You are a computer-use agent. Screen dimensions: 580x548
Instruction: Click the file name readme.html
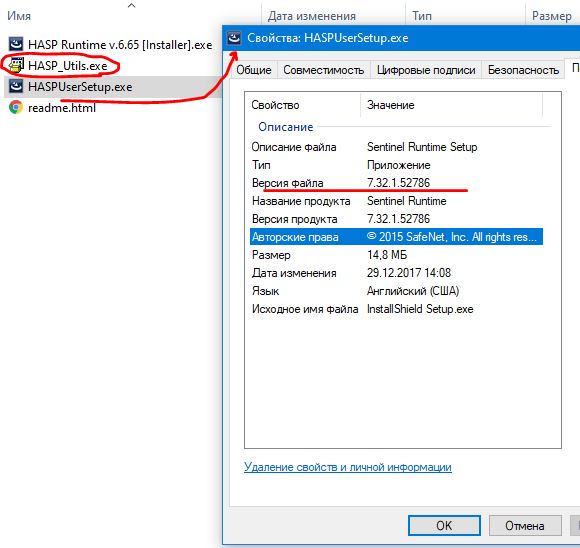(x=62, y=108)
